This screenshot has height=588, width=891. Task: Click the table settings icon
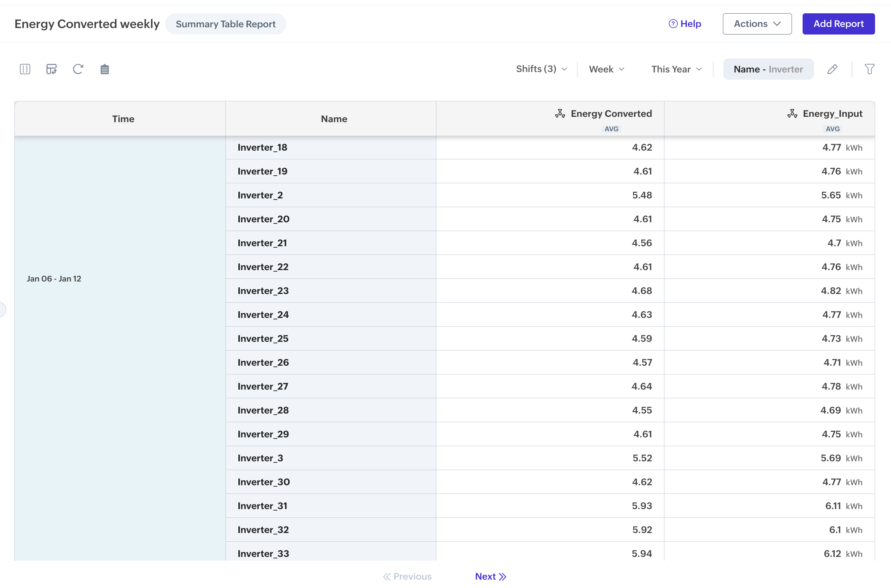coord(52,69)
